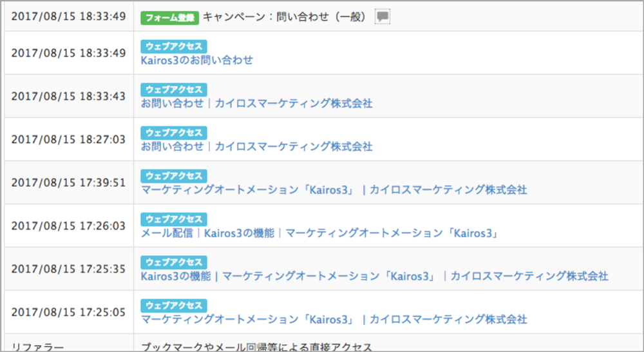The image size is (644, 352).
Task: Open メール配信｜Kairos3の機能 link
Action: point(319,233)
